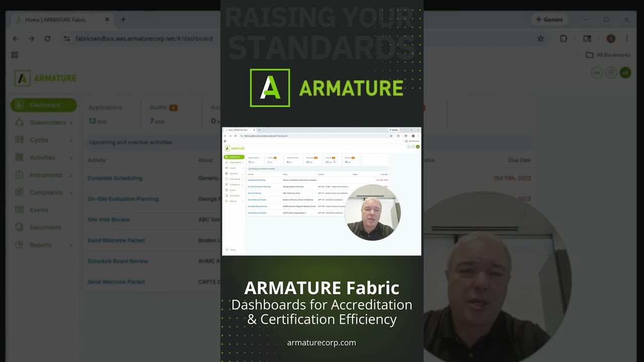The image size is (644, 362).
Task: Open the inset browser's profile avatar
Action: 413,136
